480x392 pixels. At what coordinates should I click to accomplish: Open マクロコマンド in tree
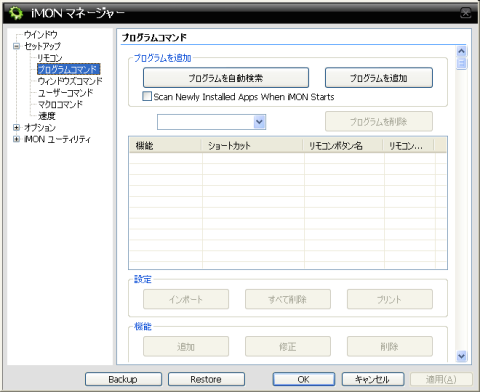[x=60, y=104]
